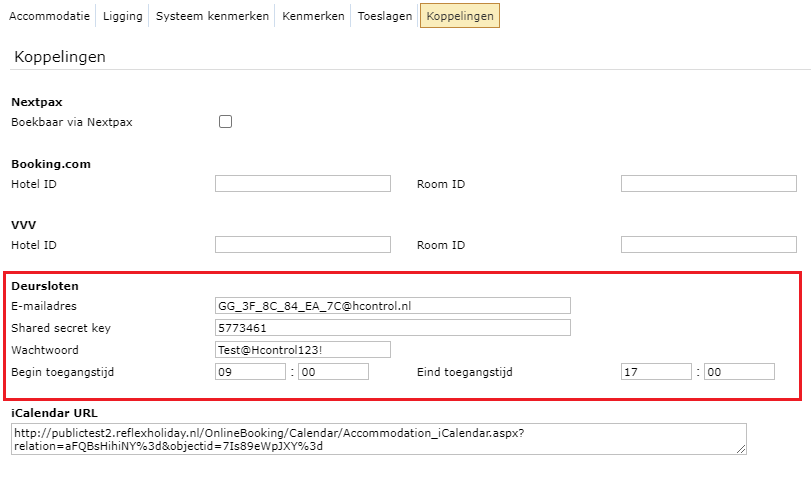Select the VVV Room ID field

coord(708,245)
